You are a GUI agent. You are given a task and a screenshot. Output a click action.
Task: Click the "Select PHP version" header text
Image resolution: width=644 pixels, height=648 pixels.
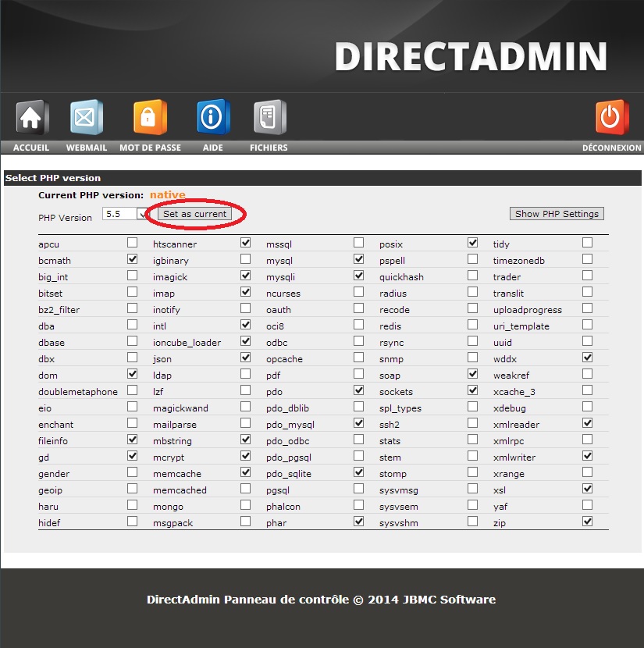[x=53, y=178]
